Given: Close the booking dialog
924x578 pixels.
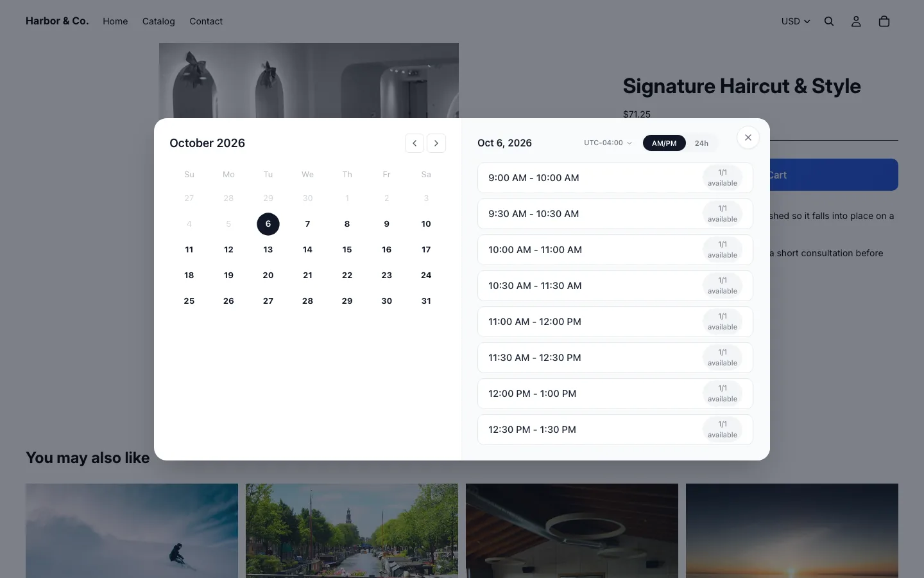Looking at the screenshot, I should point(748,137).
